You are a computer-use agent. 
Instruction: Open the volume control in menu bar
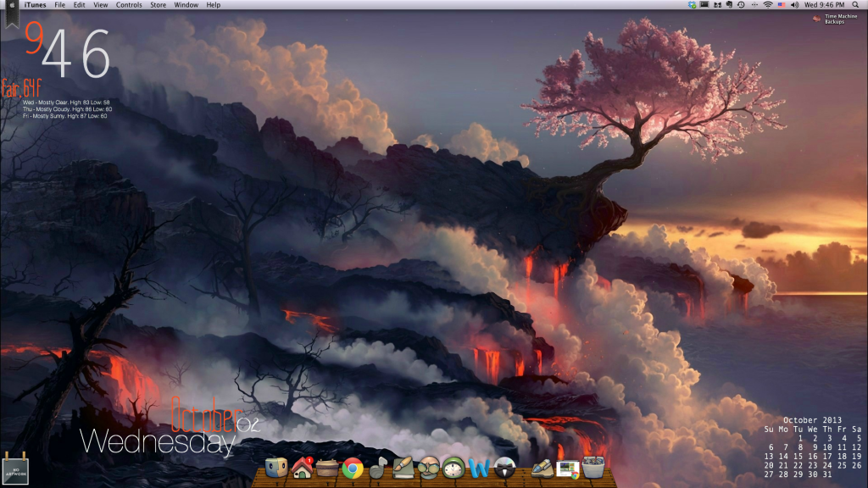tap(795, 5)
